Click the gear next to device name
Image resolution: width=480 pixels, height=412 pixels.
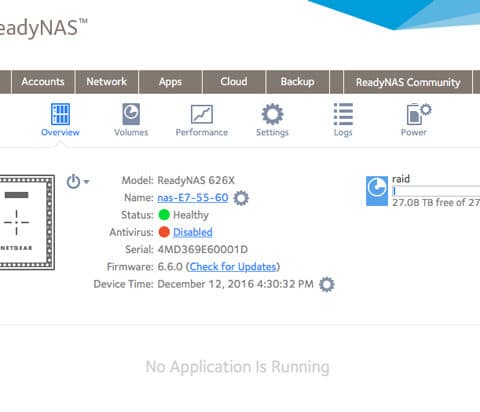[x=241, y=198]
